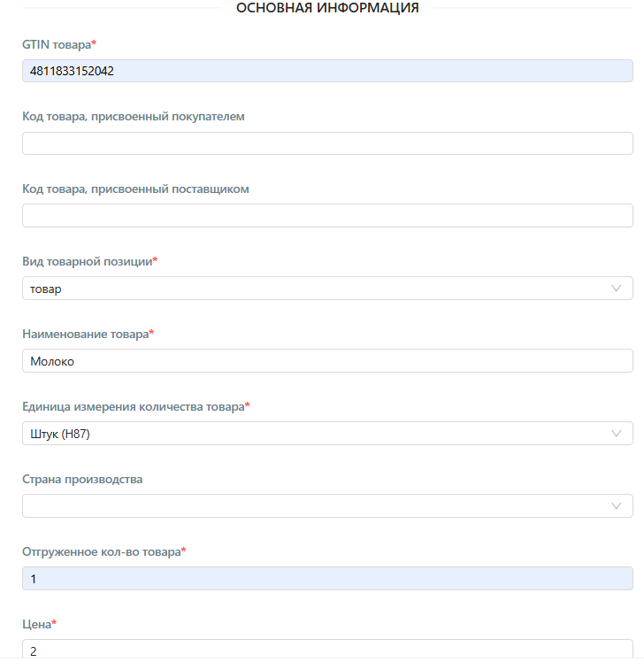Click the selected value 'Штук (H87)'
This screenshot has height=670, width=644.
tap(60, 435)
